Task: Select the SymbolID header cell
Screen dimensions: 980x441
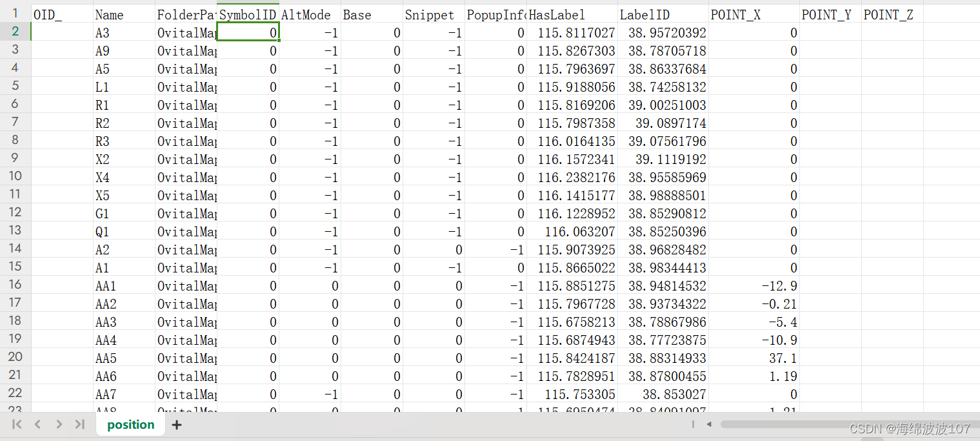Action: tap(248, 14)
